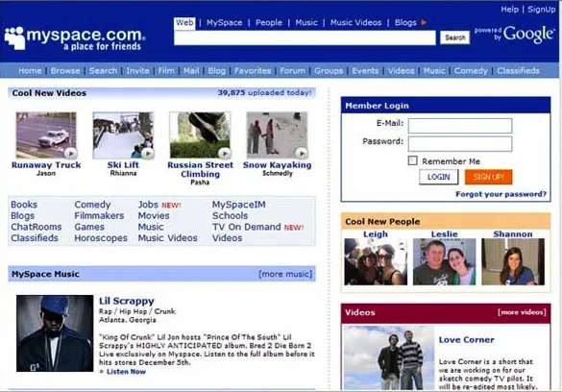The width and height of the screenshot is (562, 392).
Task: Click the Password input field
Action: click(x=460, y=144)
